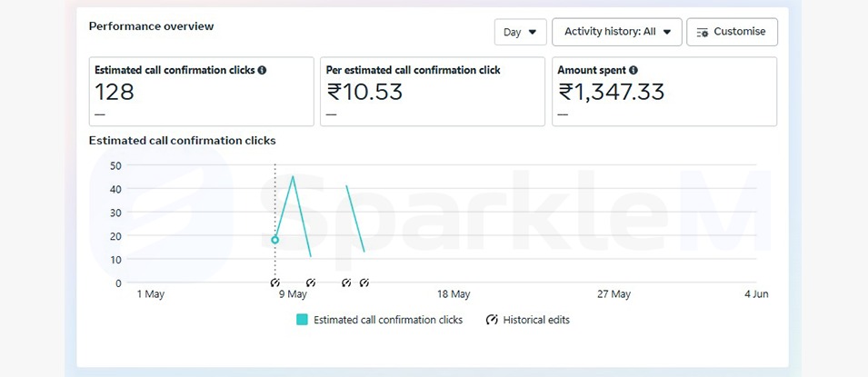Toggle Estimated call confirmation clicks legend label
Image resolution: width=868 pixels, height=377 pixels.
[388, 320]
